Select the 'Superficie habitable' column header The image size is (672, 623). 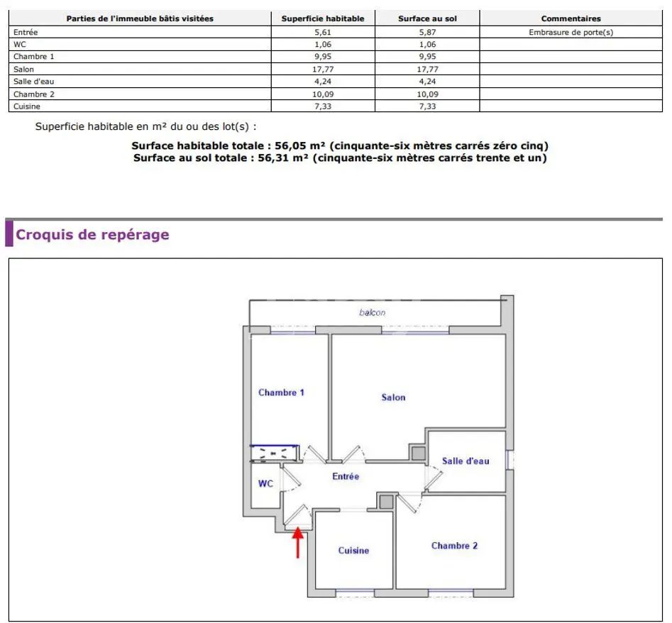[323, 18]
